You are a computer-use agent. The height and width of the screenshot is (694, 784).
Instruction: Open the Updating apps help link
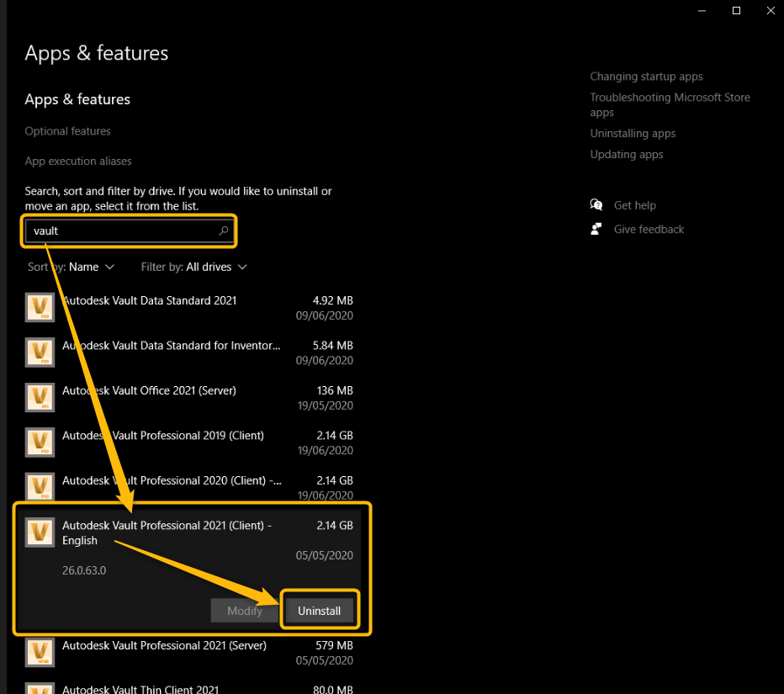[626, 155]
